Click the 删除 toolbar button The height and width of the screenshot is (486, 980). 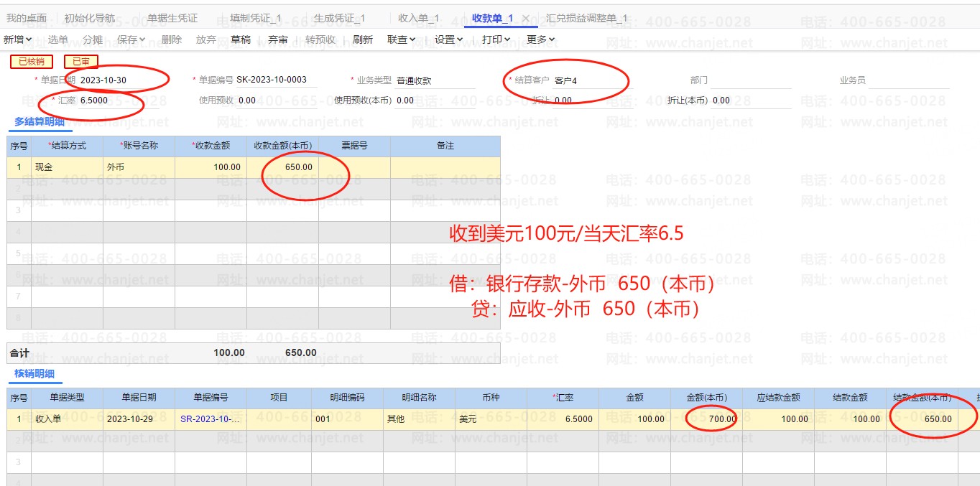click(172, 39)
